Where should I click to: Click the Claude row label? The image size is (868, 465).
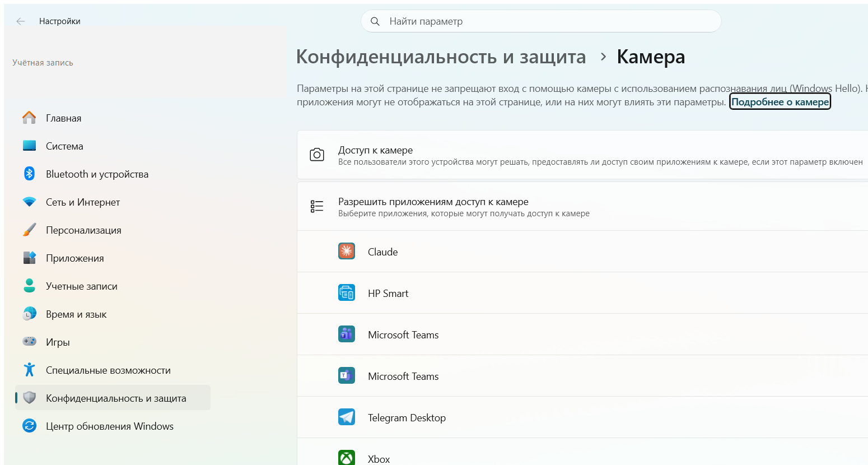point(383,252)
